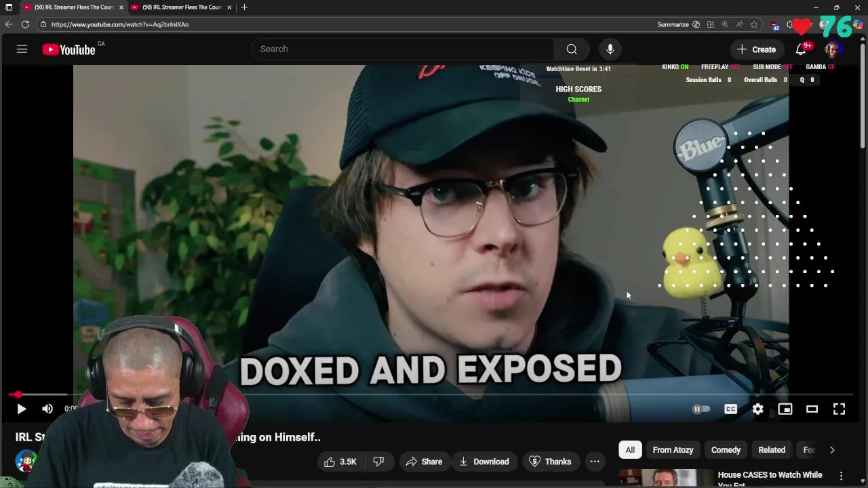
Task: Dislike the video
Action: (379, 462)
